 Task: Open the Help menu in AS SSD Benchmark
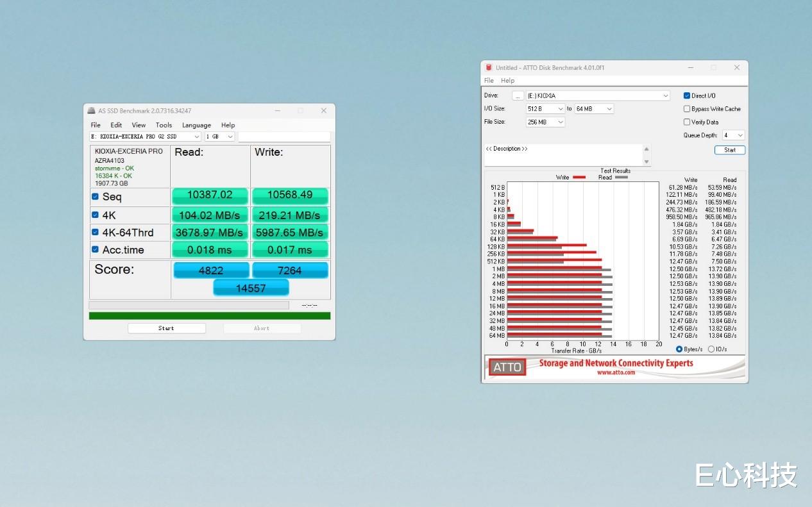(228, 125)
